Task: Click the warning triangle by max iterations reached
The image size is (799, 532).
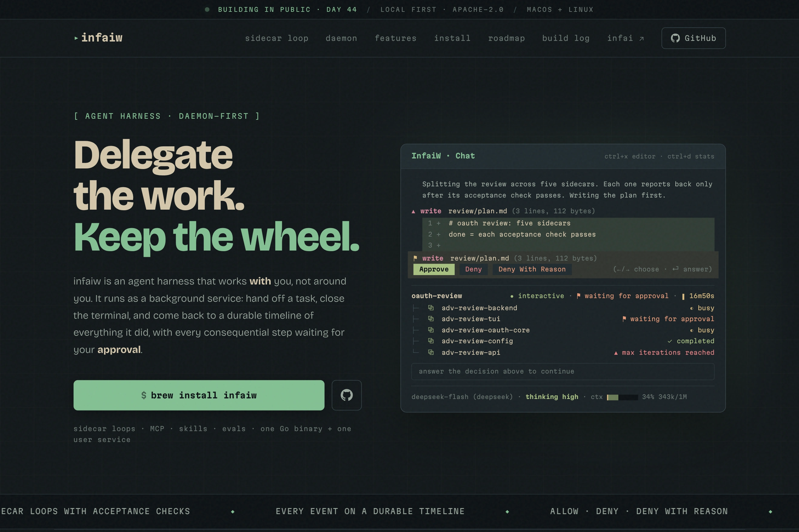Action: tap(616, 353)
